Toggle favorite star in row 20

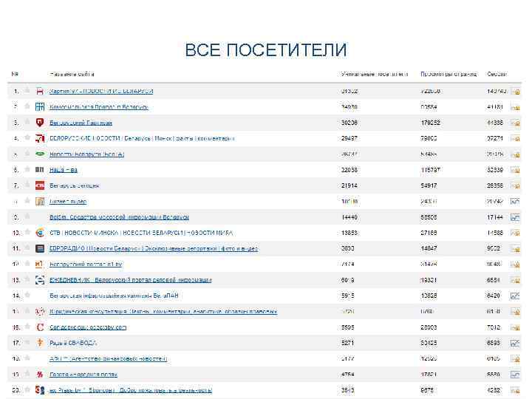pos(27,389)
